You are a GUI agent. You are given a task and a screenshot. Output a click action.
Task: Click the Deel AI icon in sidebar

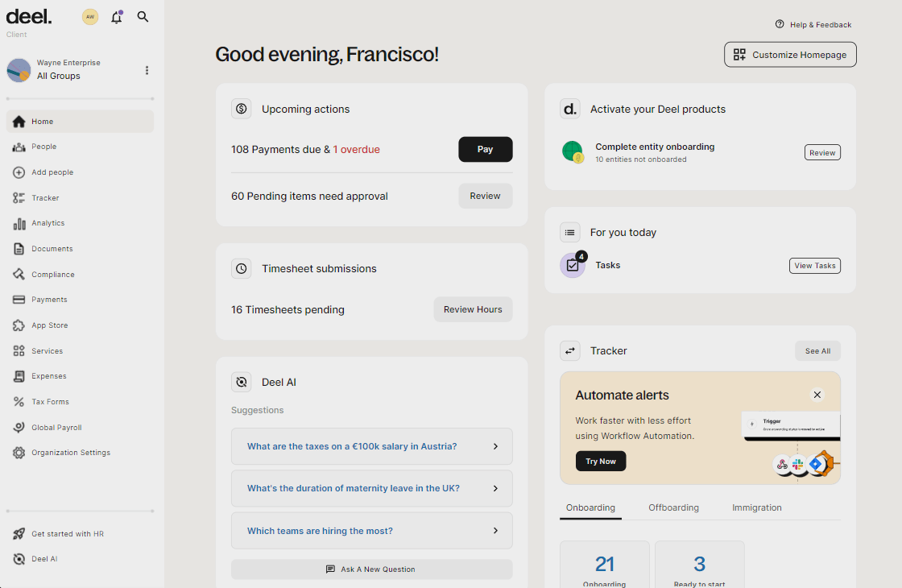point(19,559)
